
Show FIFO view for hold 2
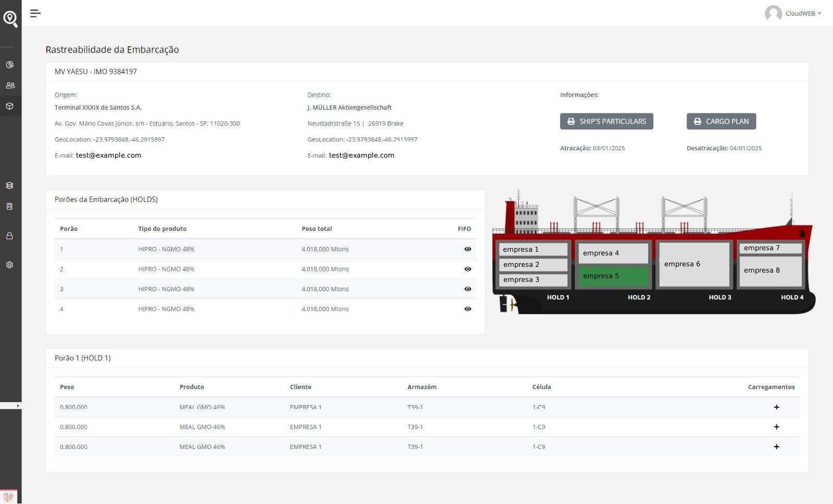click(x=468, y=269)
